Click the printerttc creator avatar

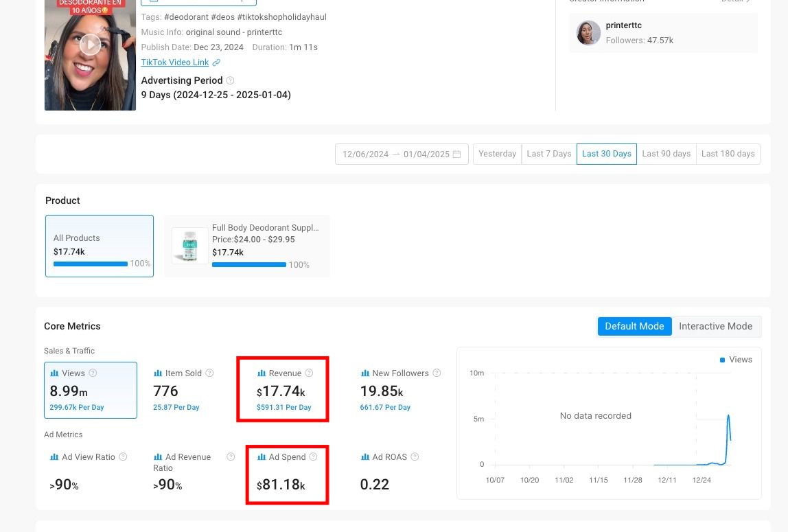588,33
